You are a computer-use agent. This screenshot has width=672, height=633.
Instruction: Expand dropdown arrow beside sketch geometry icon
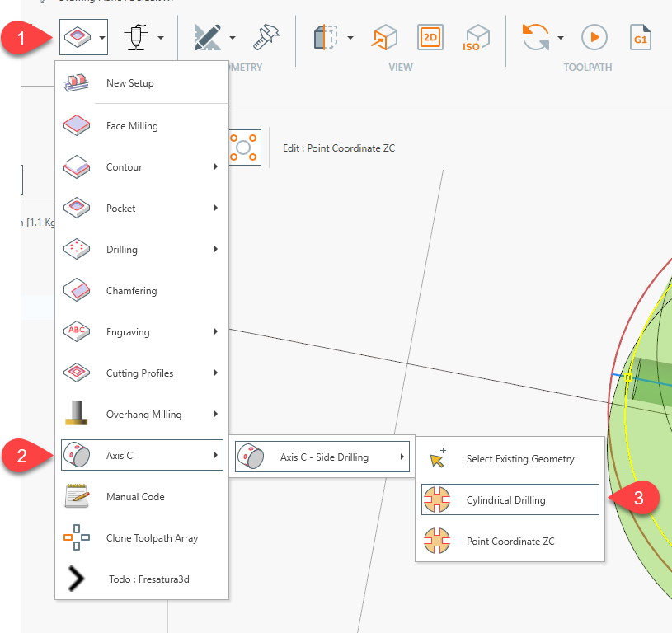[233, 37]
